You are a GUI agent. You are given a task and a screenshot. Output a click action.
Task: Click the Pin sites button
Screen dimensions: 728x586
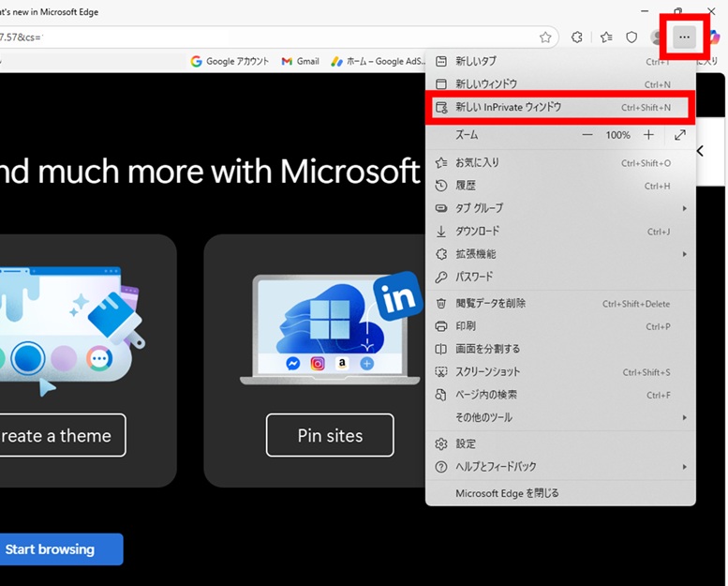click(330, 435)
